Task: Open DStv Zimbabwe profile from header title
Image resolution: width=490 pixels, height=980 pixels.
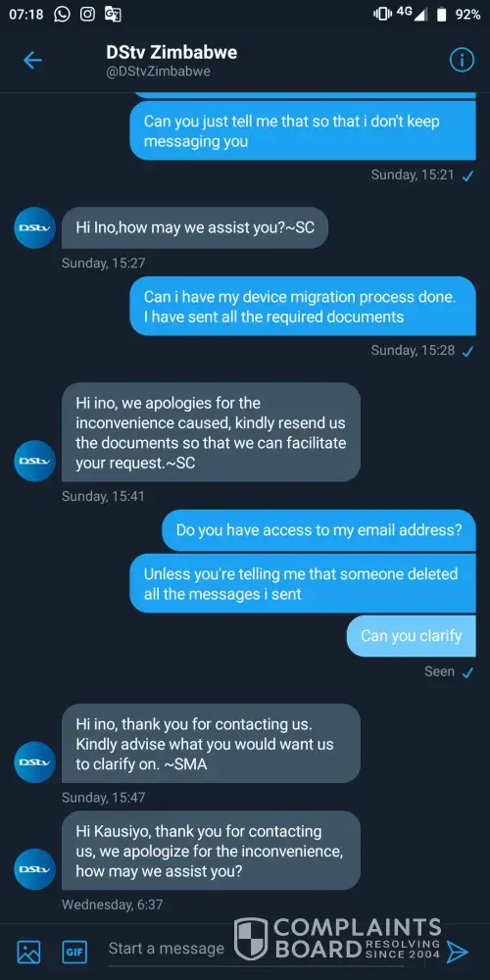Action: (171, 52)
